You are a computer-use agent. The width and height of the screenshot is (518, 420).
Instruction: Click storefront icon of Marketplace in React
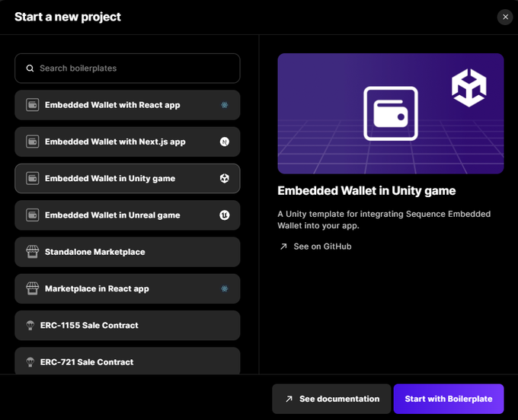32,288
